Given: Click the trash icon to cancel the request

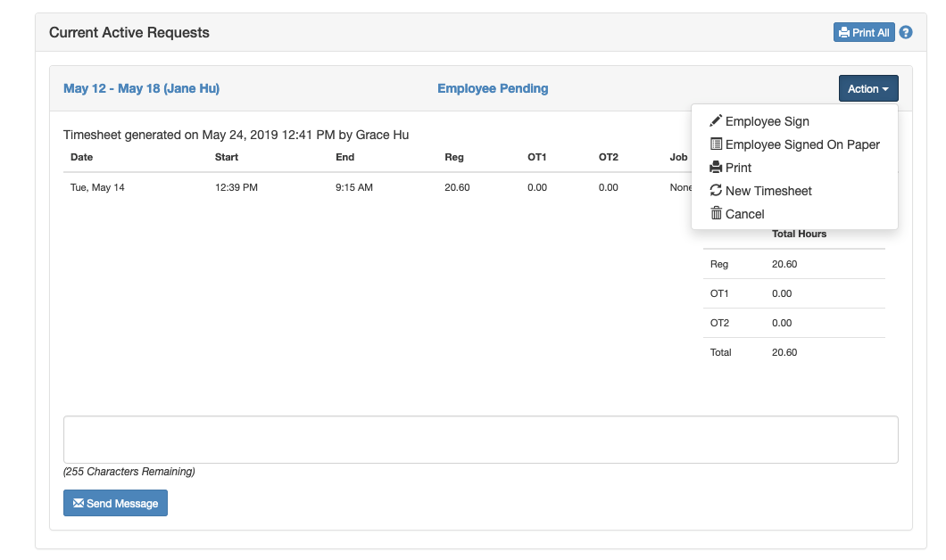Looking at the screenshot, I should pyautogui.click(x=716, y=214).
